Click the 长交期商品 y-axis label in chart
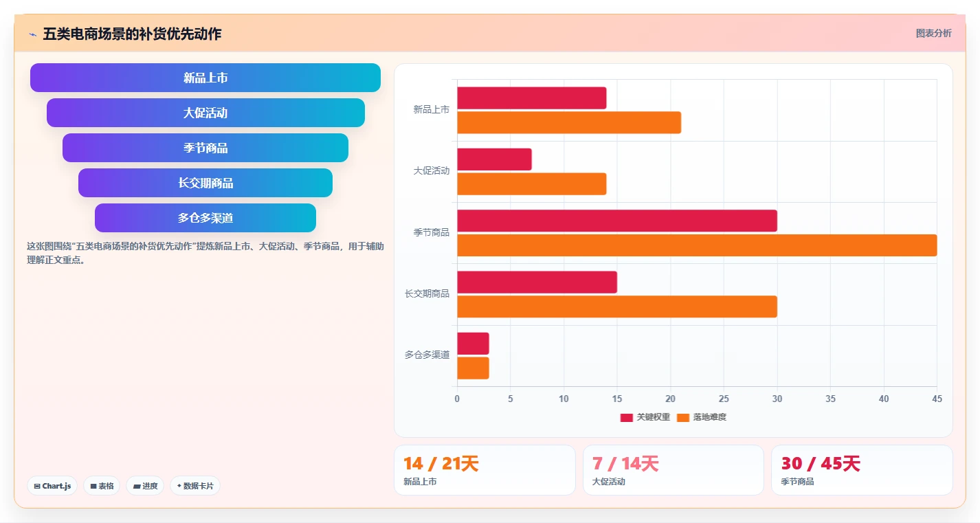Image resolution: width=980 pixels, height=523 pixels. click(x=427, y=294)
